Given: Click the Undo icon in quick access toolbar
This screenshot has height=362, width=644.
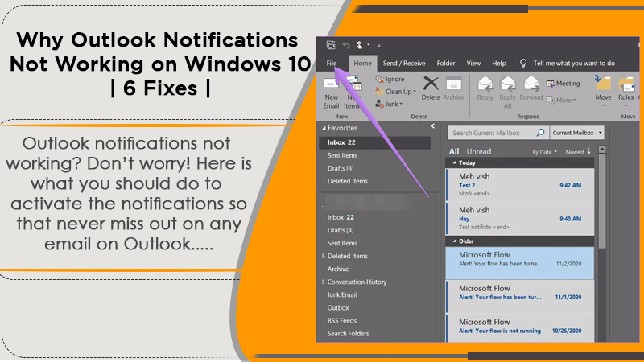Looking at the screenshot, I should pyautogui.click(x=346, y=45).
